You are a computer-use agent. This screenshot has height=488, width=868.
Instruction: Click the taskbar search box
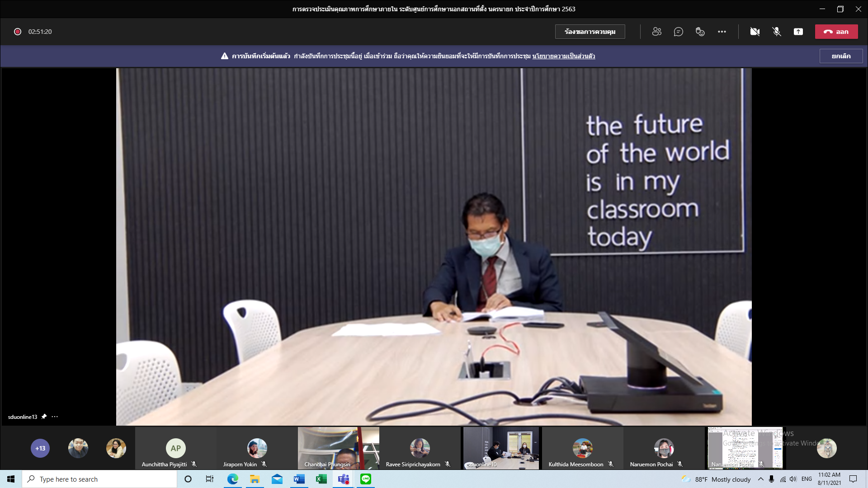pyautogui.click(x=99, y=479)
